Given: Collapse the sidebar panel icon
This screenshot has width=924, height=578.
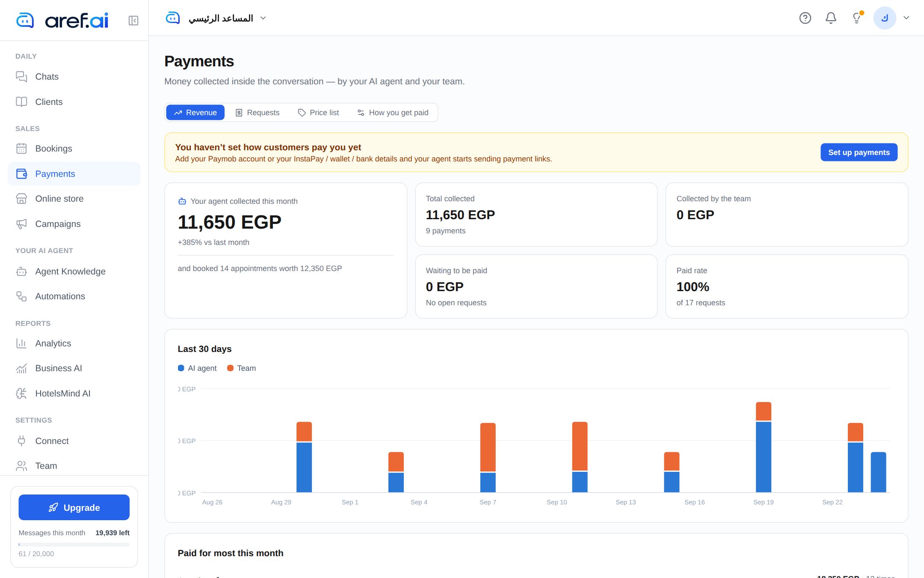Looking at the screenshot, I should 133,21.
